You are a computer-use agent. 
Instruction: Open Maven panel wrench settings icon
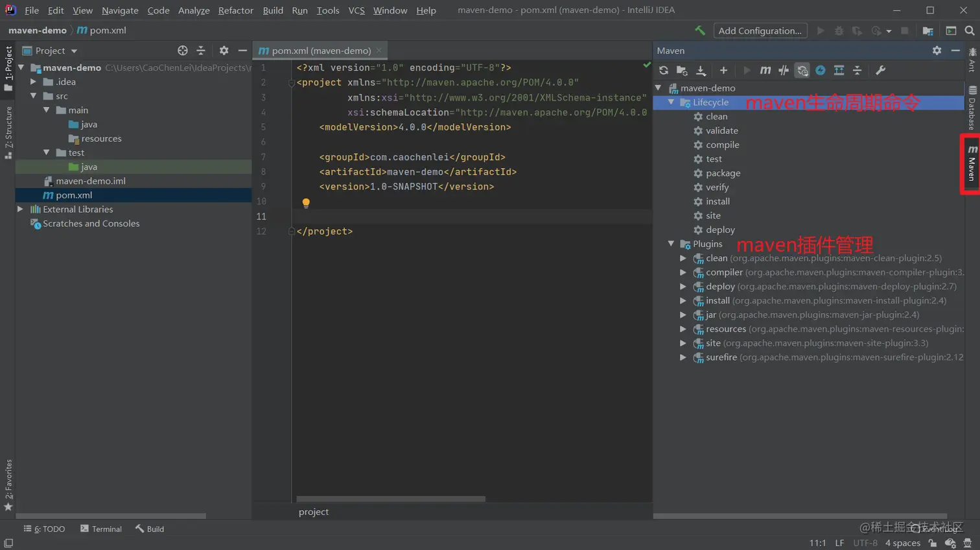880,70
